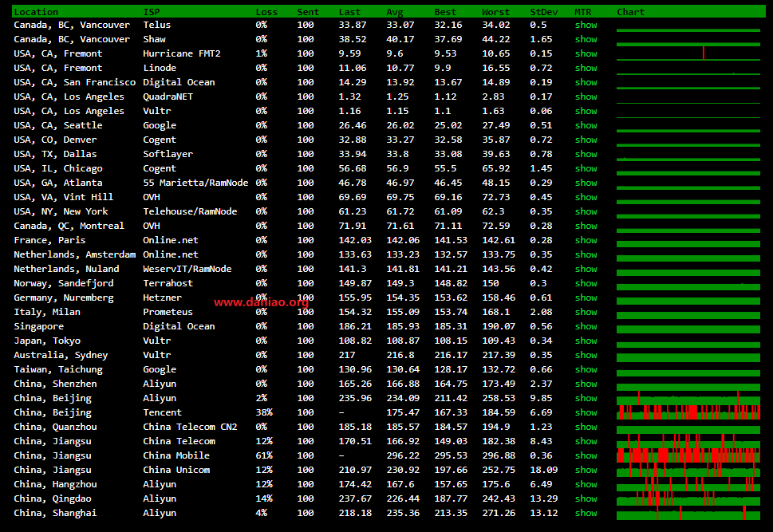Select location "Norway, Sandefjord"
Screen dimensions: 773x532
tap(64, 283)
